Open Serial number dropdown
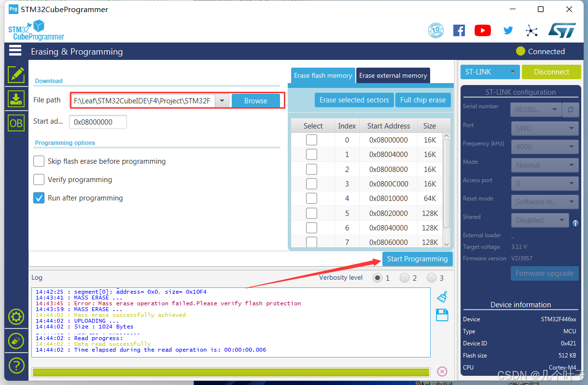 (536, 110)
